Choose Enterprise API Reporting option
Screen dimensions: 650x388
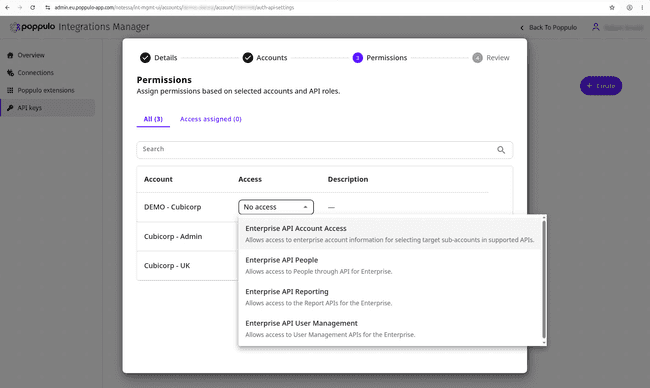390,297
